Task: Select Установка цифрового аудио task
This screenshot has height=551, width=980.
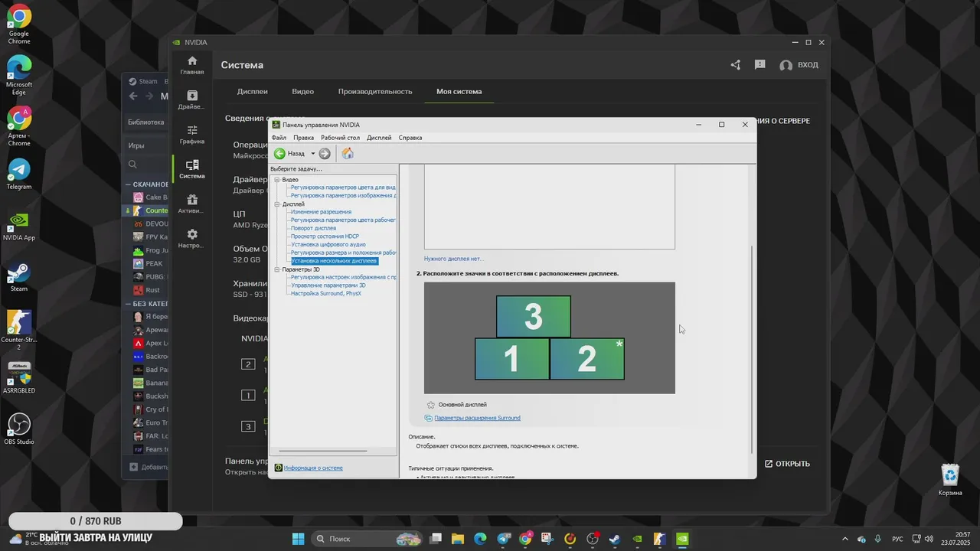Action: click(x=328, y=245)
